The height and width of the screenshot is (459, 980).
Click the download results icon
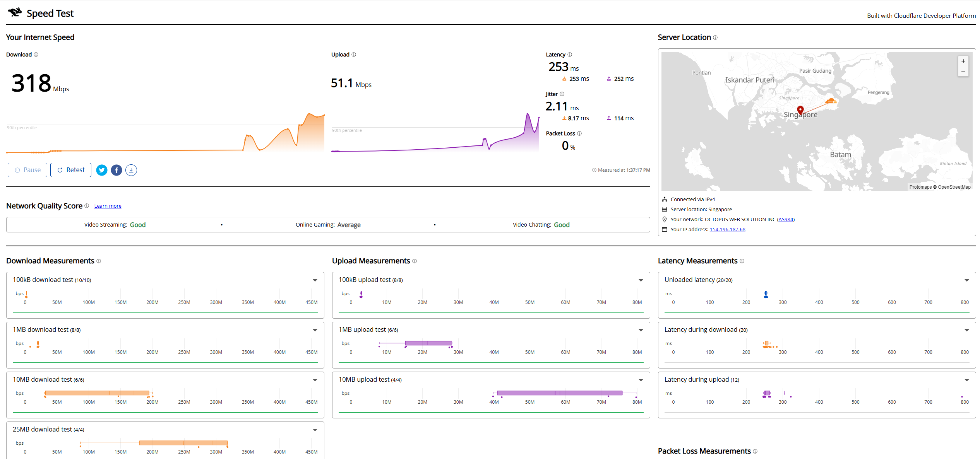tap(131, 170)
